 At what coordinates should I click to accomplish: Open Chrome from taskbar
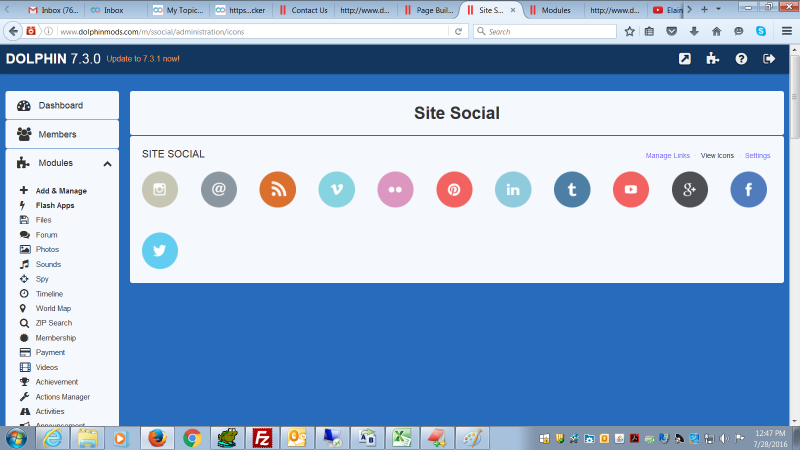[x=192, y=438]
